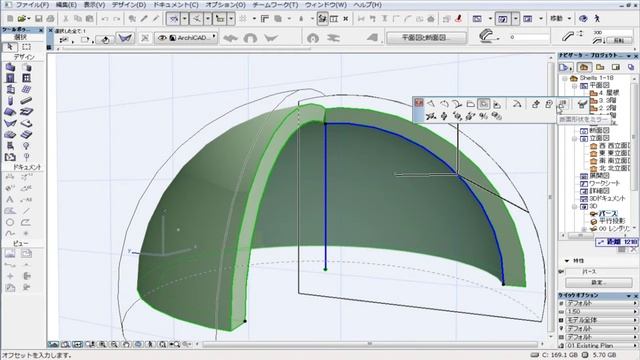The width and height of the screenshot is (640, 360).
Task: Open the ヘルプ(H) menu
Action: (367, 5)
